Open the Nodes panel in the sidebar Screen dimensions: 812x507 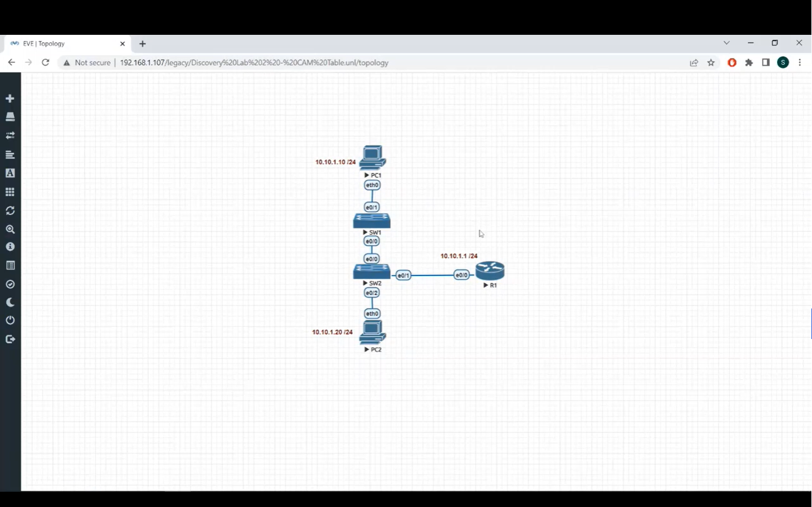(x=10, y=116)
